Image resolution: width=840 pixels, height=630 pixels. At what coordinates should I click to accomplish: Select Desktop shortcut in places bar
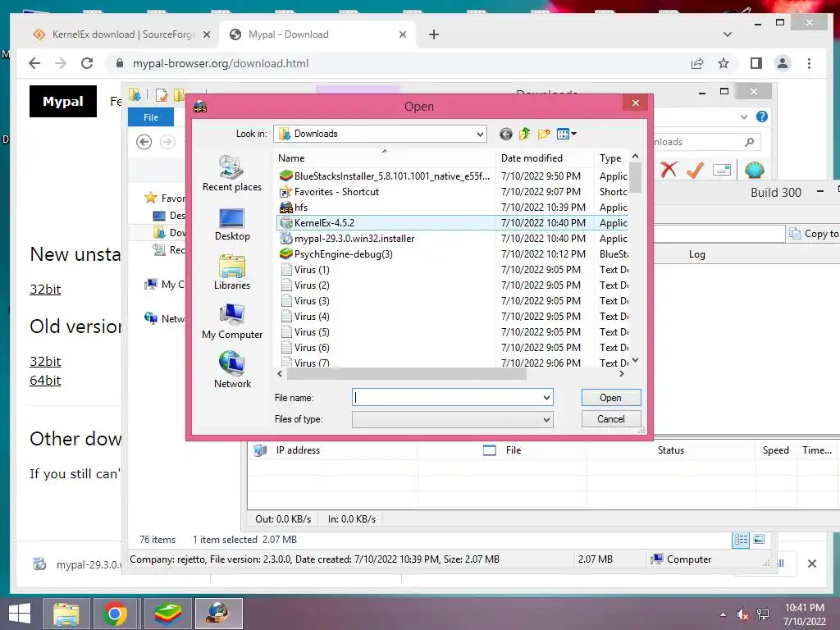pos(232,224)
